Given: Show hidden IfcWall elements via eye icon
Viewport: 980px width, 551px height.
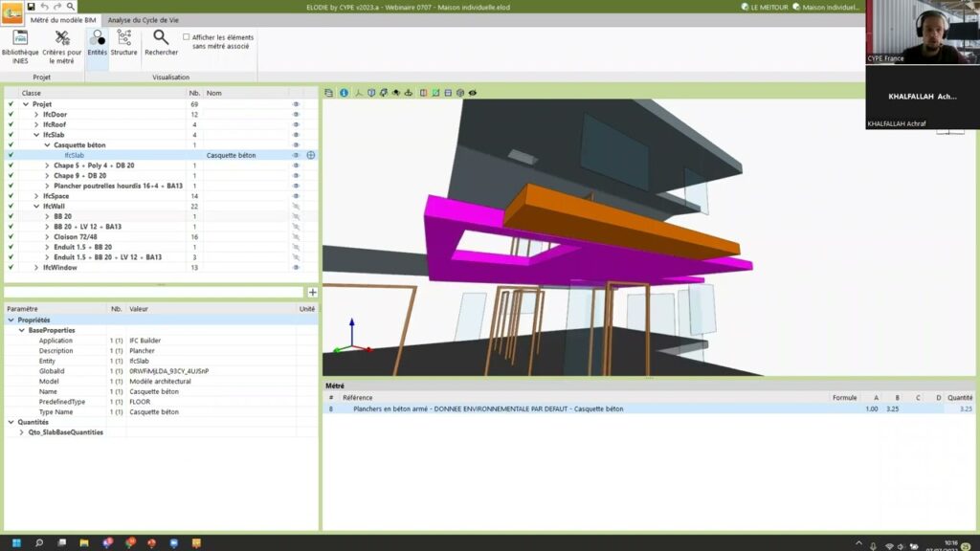Looking at the screenshot, I should 296,206.
